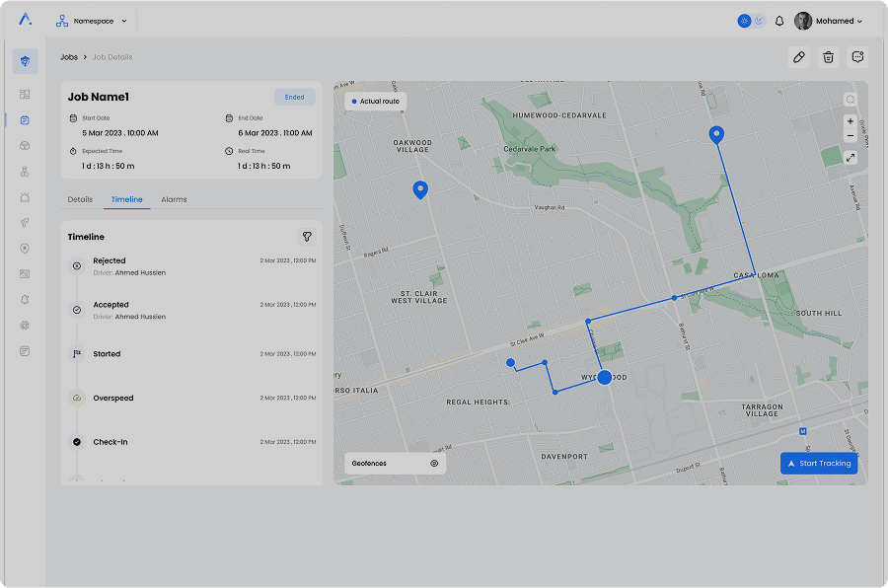Toggle Geofences visibility eye icon
888x588 pixels.
point(434,463)
